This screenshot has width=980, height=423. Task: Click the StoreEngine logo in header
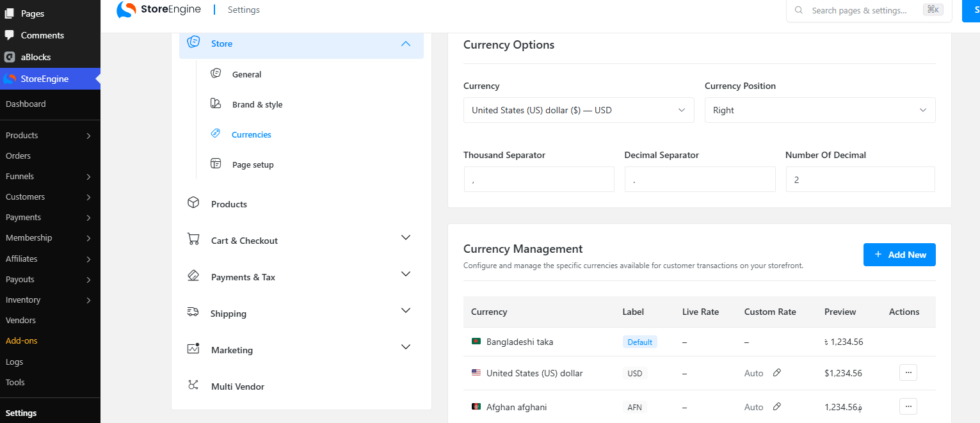pyautogui.click(x=158, y=10)
